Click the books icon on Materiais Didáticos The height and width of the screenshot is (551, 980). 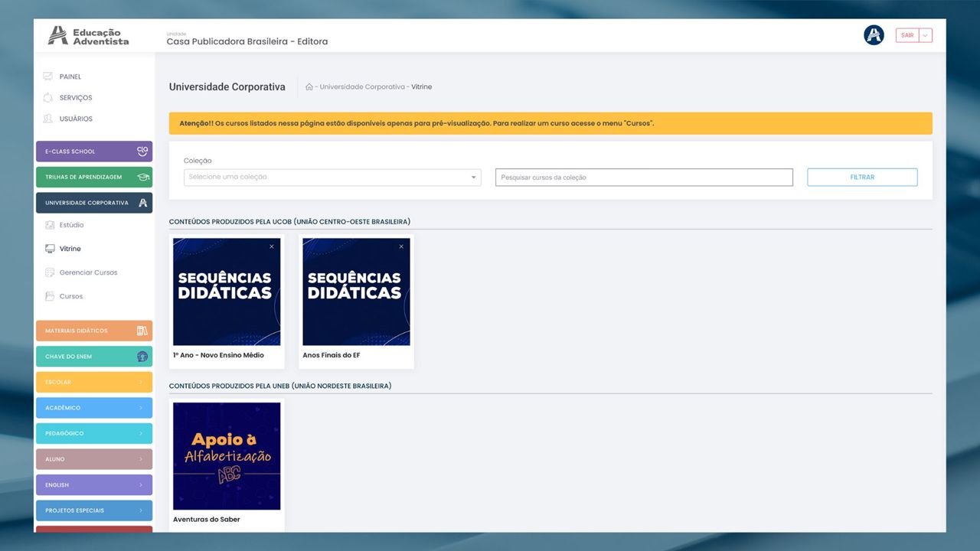pos(142,331)
